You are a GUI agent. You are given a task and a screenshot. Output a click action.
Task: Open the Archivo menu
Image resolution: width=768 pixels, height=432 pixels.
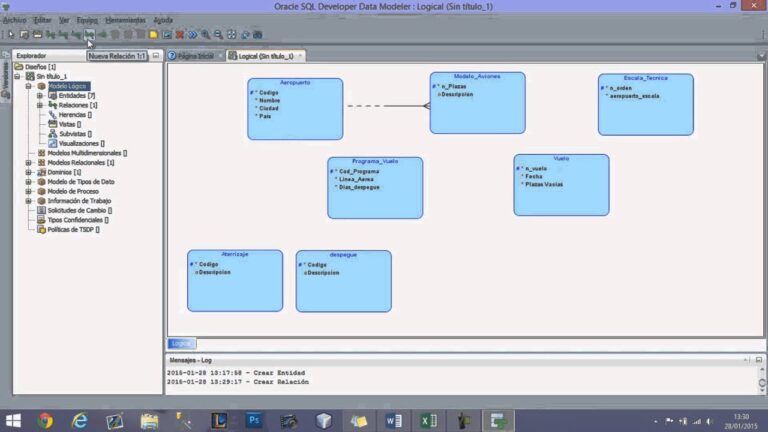pos(15,20)
